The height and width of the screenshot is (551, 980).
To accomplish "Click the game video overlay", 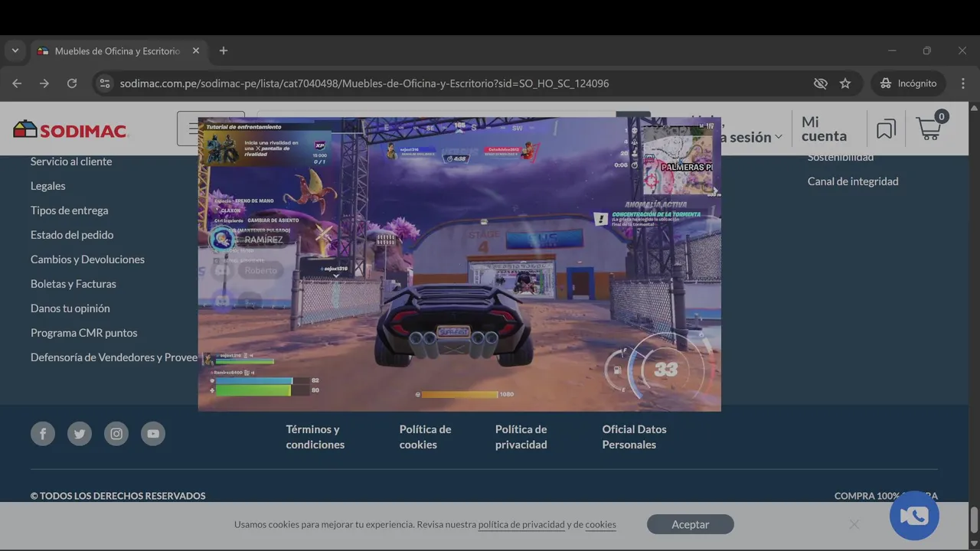I will pos(459,264).
